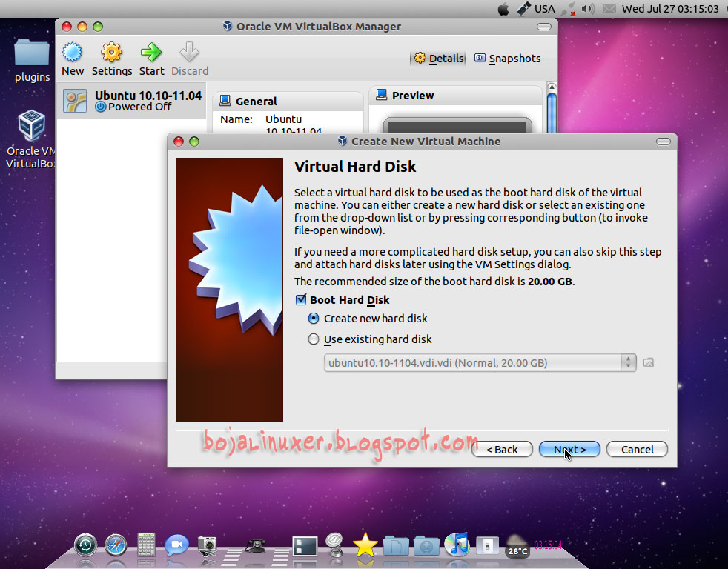Open the calculator from the dock

point(146,545)
